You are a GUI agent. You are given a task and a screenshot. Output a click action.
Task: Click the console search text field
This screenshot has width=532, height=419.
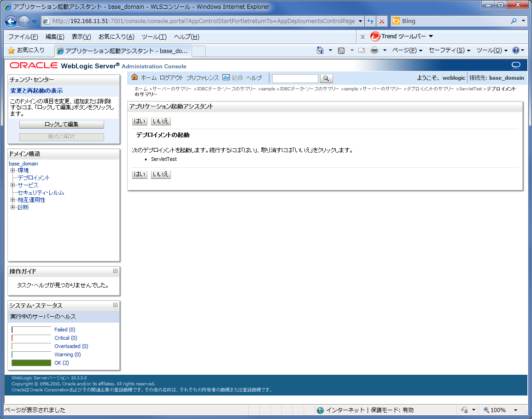(x=295, y=78)
